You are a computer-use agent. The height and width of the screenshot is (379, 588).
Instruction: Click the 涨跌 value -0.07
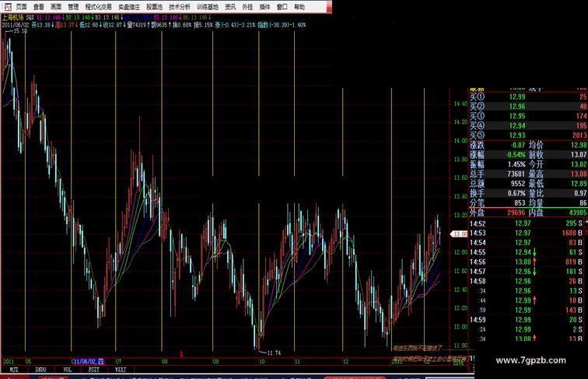pyautogui.click(x=517, y=145)
